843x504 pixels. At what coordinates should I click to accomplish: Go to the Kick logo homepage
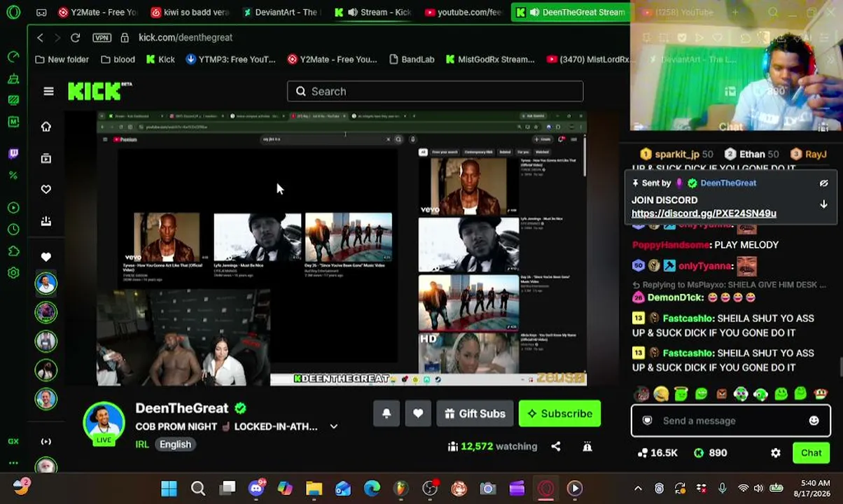(x=99, y=91)
